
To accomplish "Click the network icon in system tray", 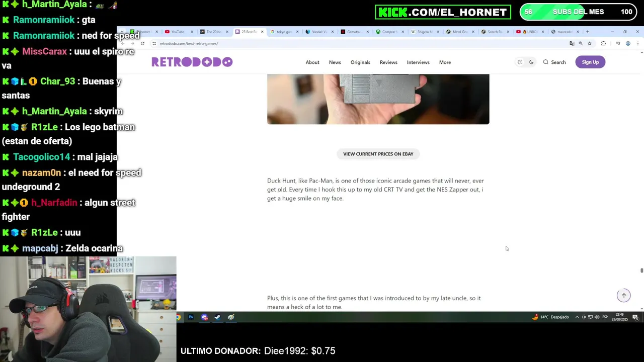I will (x=590, y=317).
